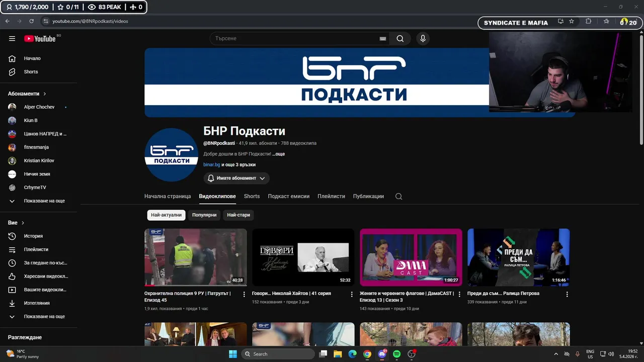The height and width of the screenshot is (362, 644).
Task: Open File Explorer from taskbar
Action: [x=338, y=354]
